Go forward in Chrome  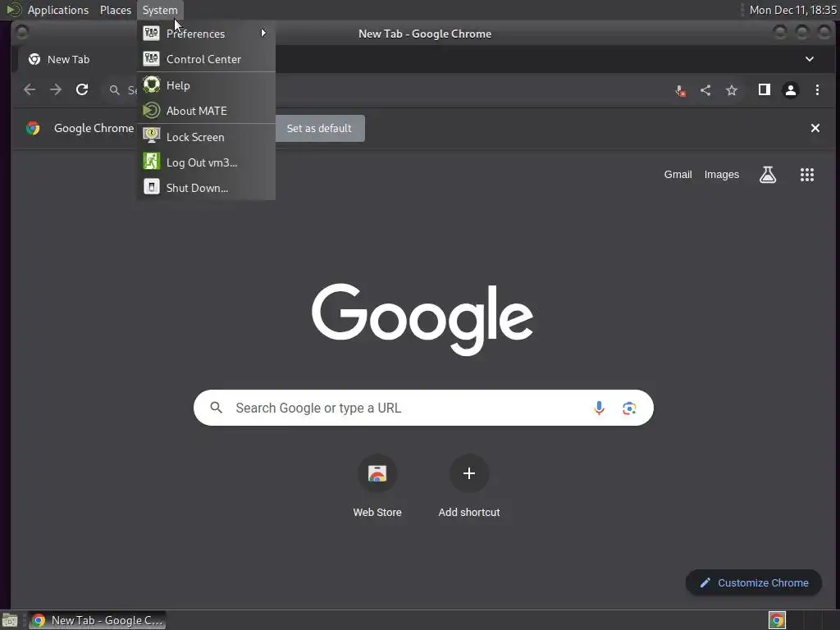56,89
